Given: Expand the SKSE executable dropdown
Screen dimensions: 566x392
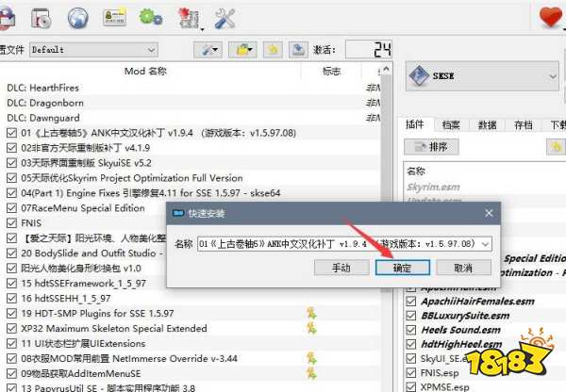Looking at the screenshot, I should (x=553, y=76).
